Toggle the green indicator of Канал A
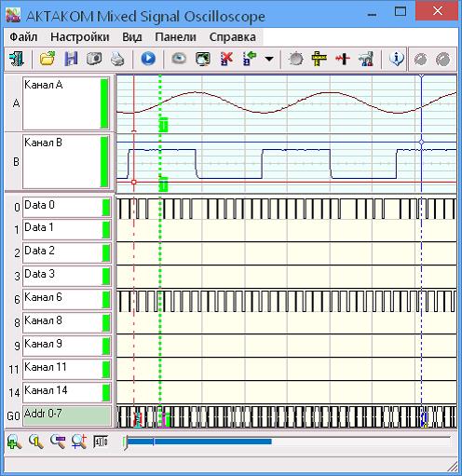This screenshot has width=462, height=476. [104, 103]
